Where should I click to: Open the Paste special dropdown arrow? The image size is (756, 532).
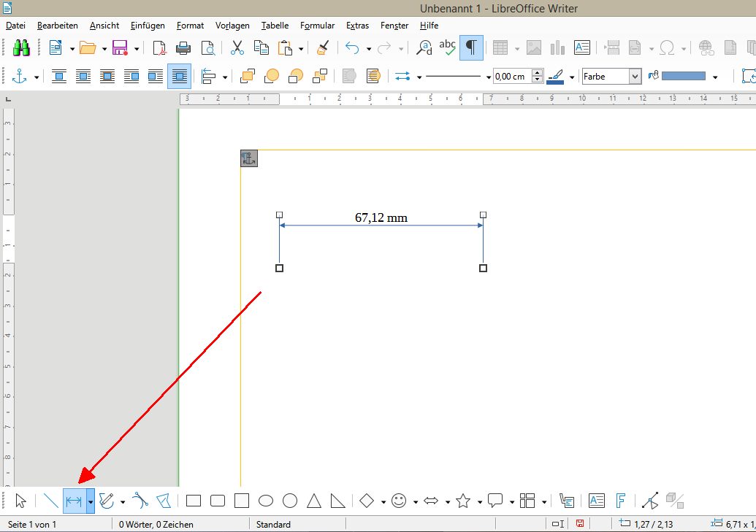pyautogui.click(x=301, y=49)
